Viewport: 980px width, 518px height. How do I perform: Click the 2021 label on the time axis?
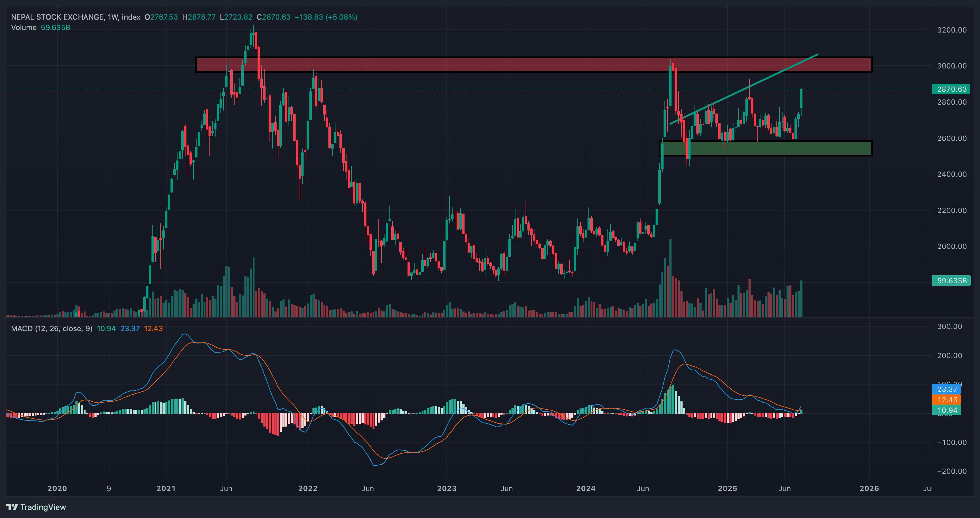pyautogui.click(x=166, y=488)
